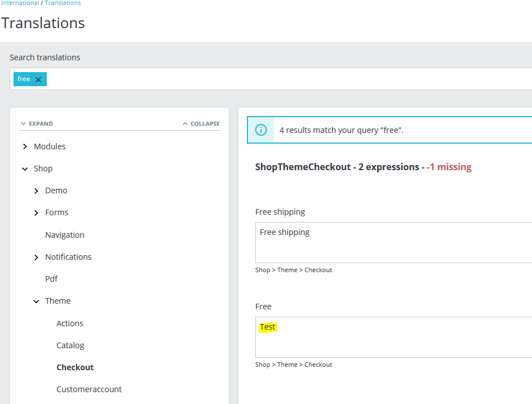The image size is (532, 404).
Task: Select Checkout under Theme
Action: (75, 367)
